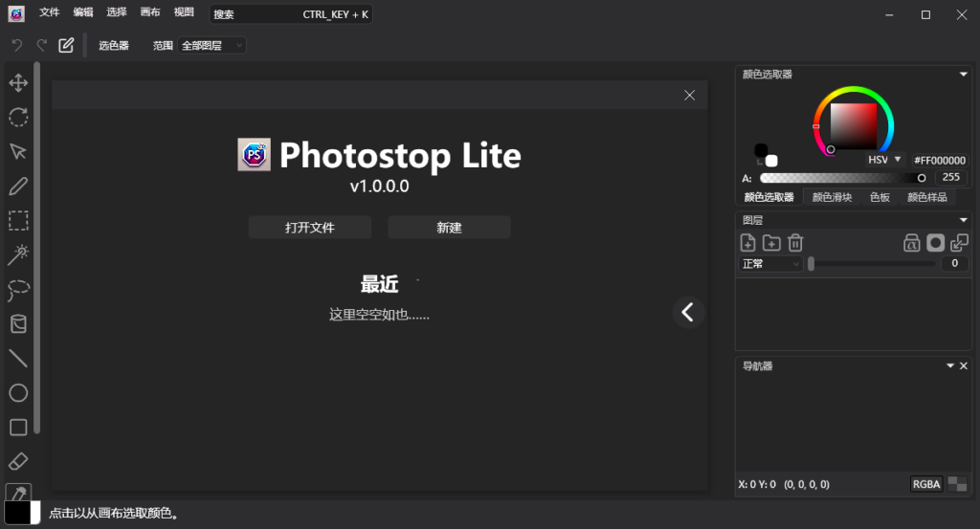Switch to the 色板 tab
The width and height of the screenshot is (980, 529).
coord(880,197)
